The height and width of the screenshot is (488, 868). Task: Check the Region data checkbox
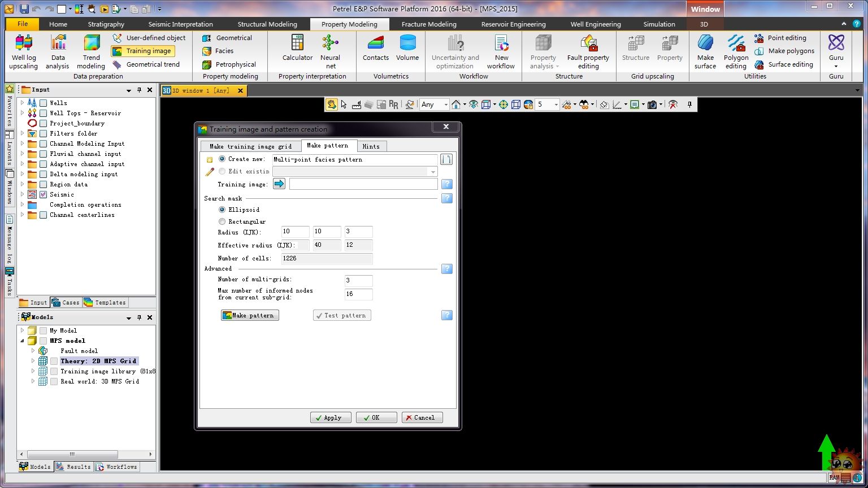(x=43, y=184)
